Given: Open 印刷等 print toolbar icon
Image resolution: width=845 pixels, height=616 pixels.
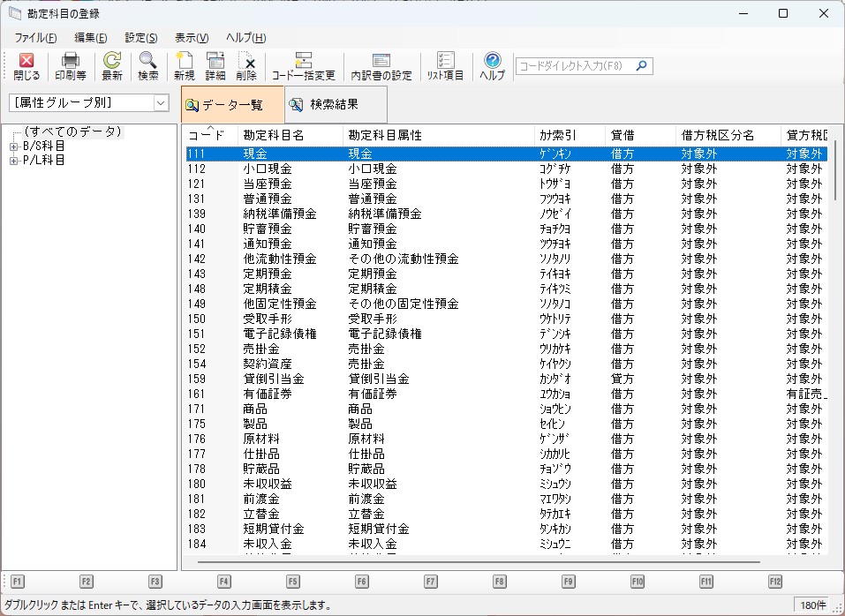Looking at the screenshot, I should pyautogui.click(x=71, y=66).
